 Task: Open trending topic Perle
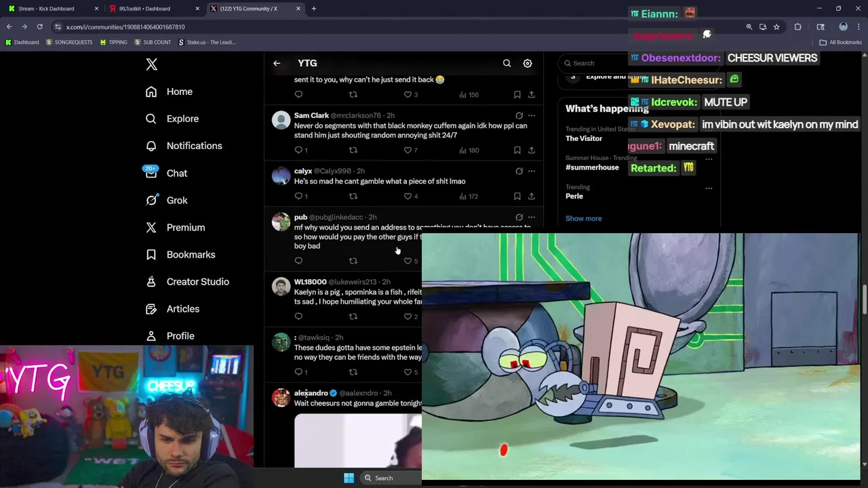574,196
